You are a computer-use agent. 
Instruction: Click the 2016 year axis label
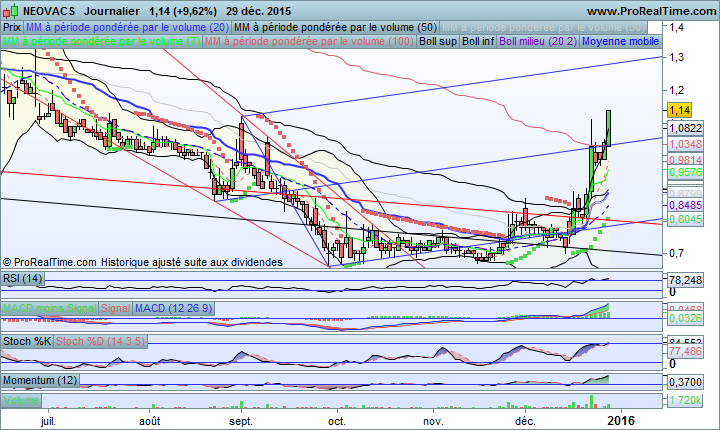[621, 421]
